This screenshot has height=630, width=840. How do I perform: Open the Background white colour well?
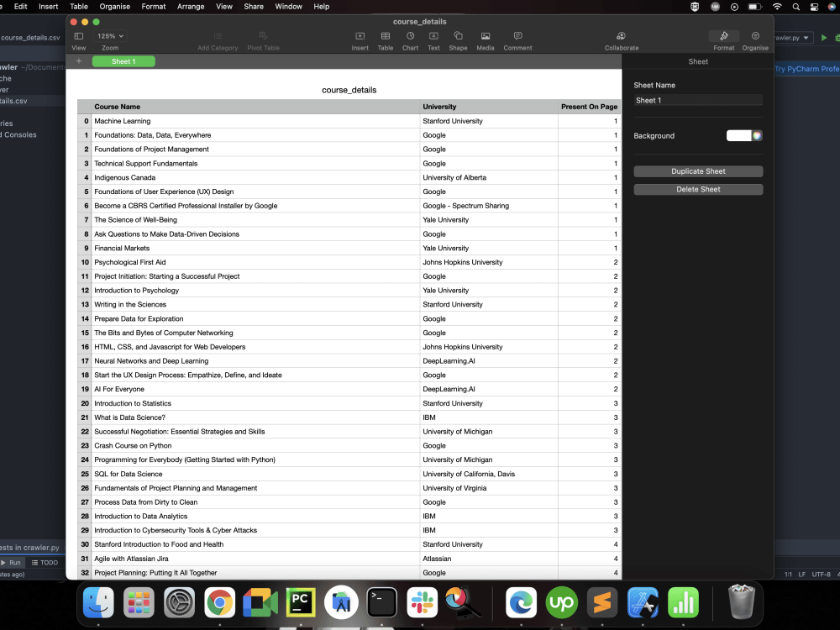tap(738, 135)
